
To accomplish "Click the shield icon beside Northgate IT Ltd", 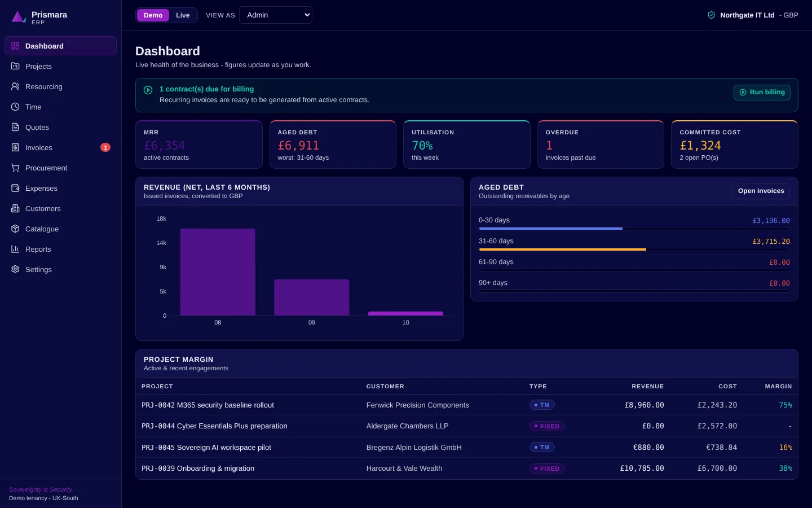I will (711, 15).
